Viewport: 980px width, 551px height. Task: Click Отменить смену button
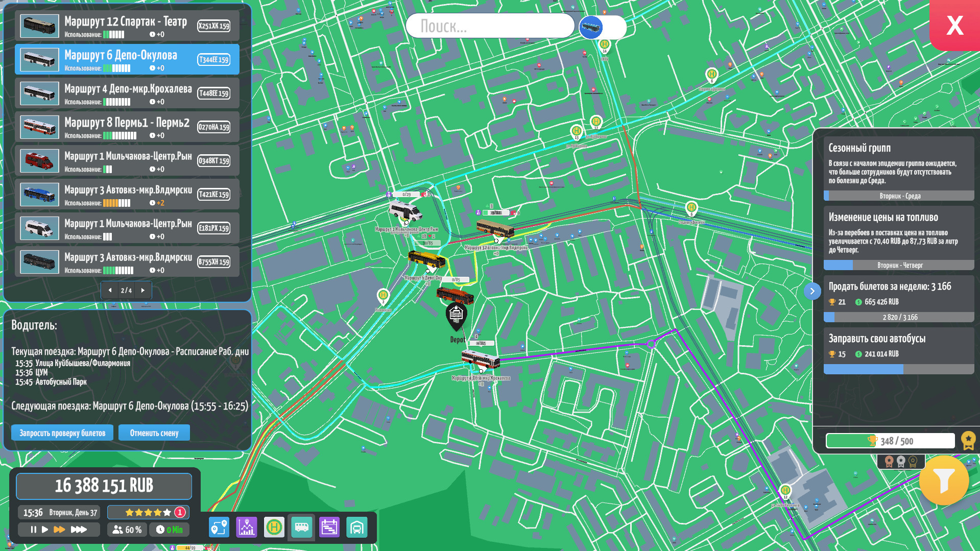[x=154, y=433]
